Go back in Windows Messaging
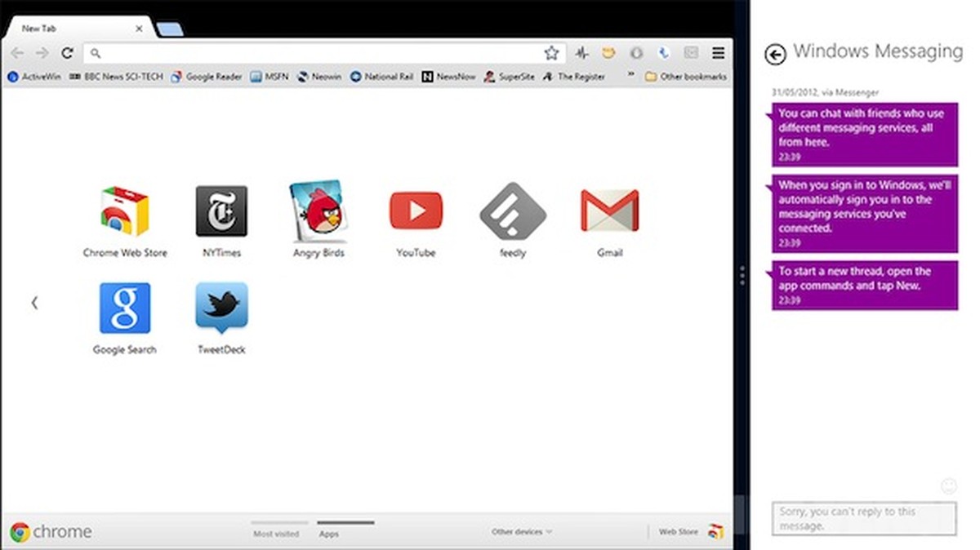The width and height of the screenshot is (980, 550). coord(775,54)
